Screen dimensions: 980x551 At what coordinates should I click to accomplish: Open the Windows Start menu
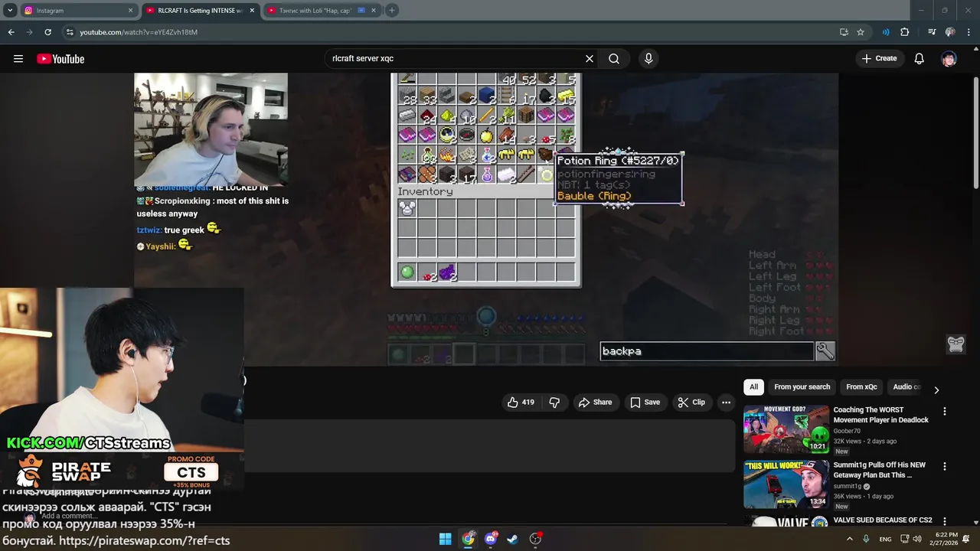[x=445, y=539]
